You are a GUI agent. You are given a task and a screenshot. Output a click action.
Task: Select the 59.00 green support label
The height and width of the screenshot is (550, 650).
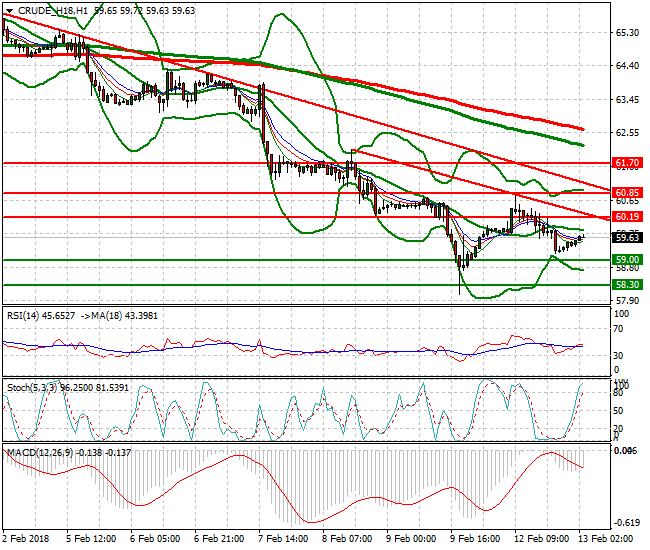[626, 259]
